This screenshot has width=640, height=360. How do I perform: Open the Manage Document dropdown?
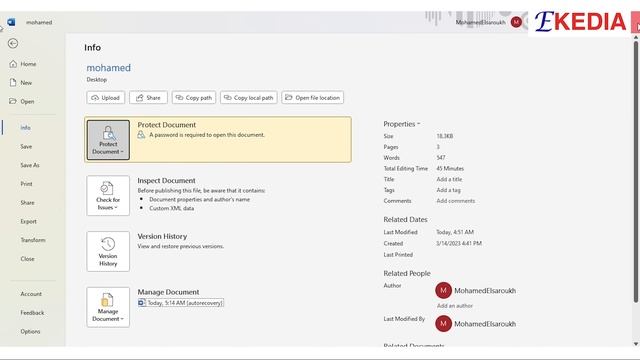click(108, 307)
